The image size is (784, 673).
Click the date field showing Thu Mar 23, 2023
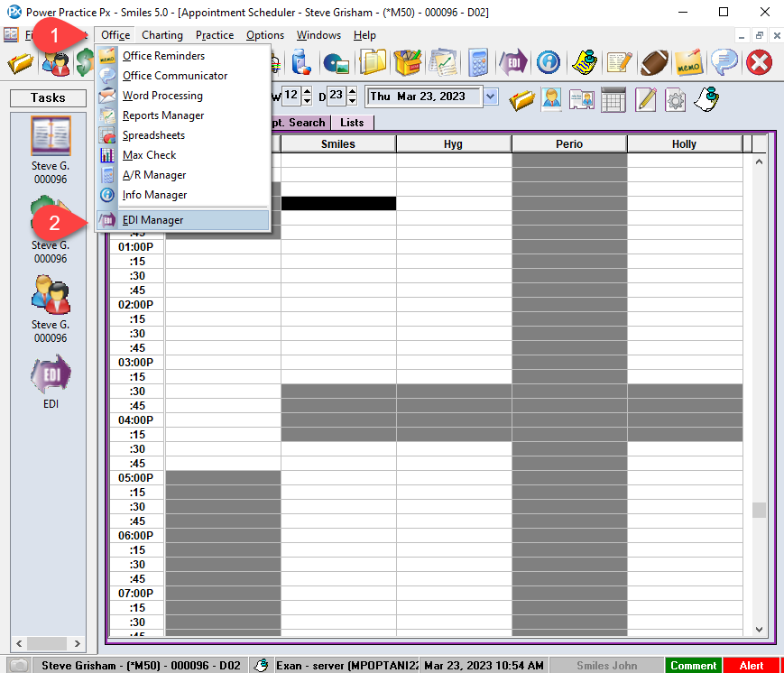pos(425,97)
